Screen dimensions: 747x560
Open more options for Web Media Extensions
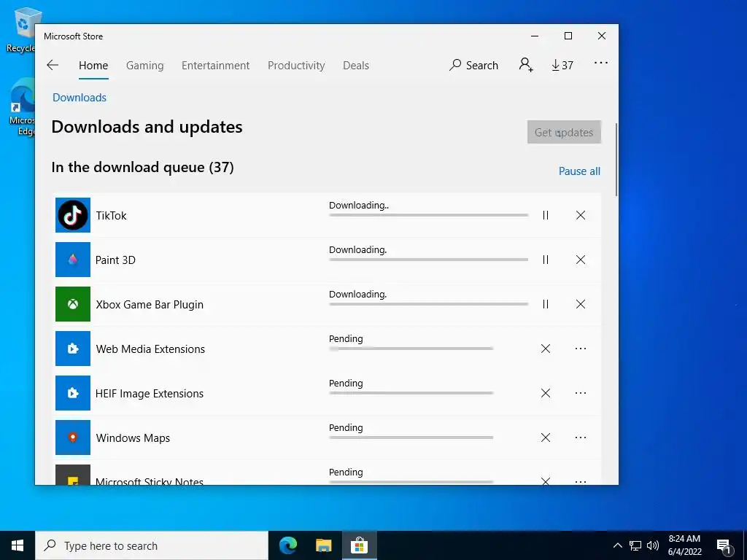(580, 349)
